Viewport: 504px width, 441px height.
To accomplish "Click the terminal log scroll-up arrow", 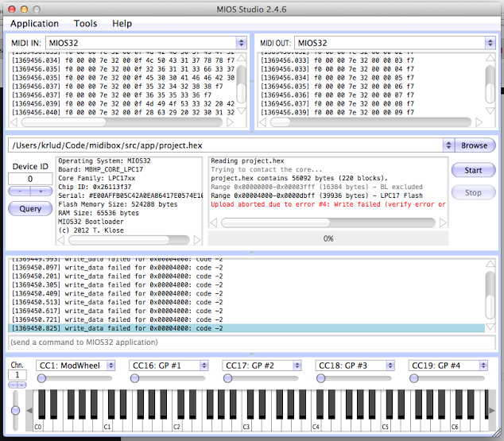I will [490, 264].
